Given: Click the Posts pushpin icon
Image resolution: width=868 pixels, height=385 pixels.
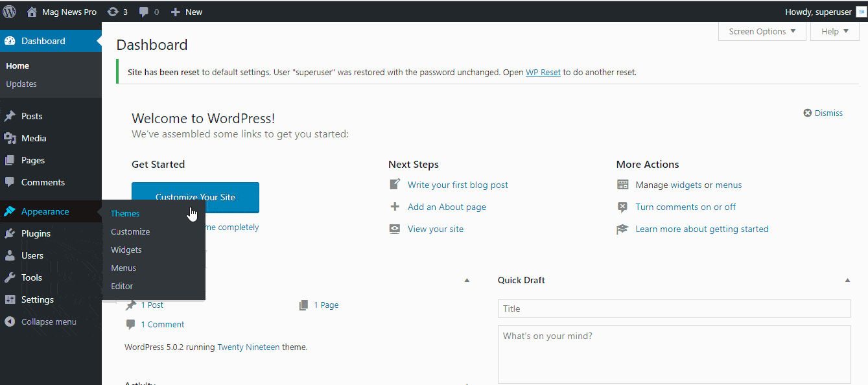Looking at the screenshot, I should (x=10, y=116).
